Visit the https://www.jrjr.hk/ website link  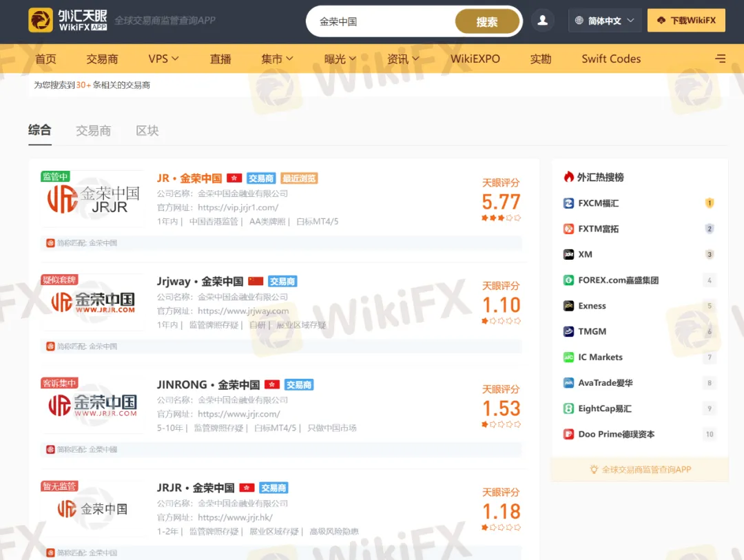[x=235, y=517]
